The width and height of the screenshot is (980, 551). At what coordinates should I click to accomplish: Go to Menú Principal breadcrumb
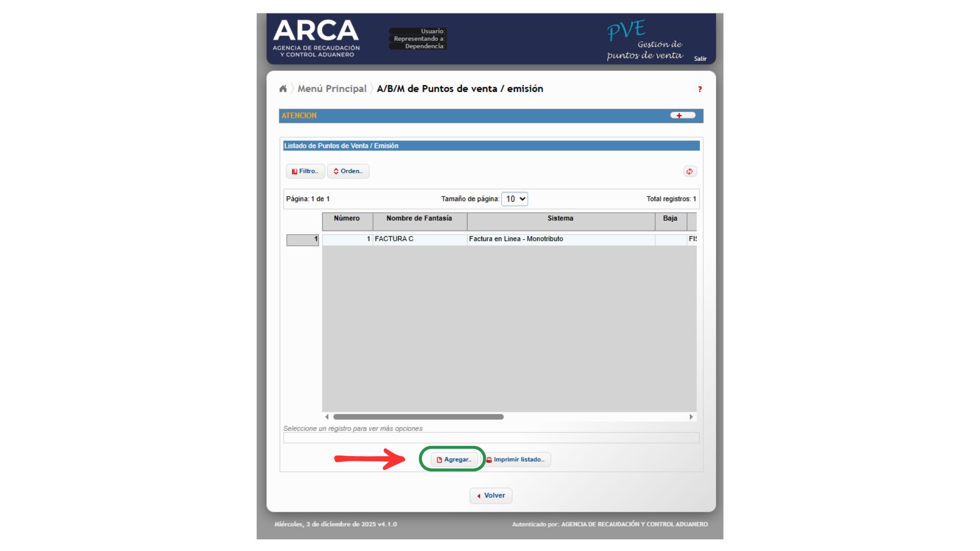(x=332, y=89)
